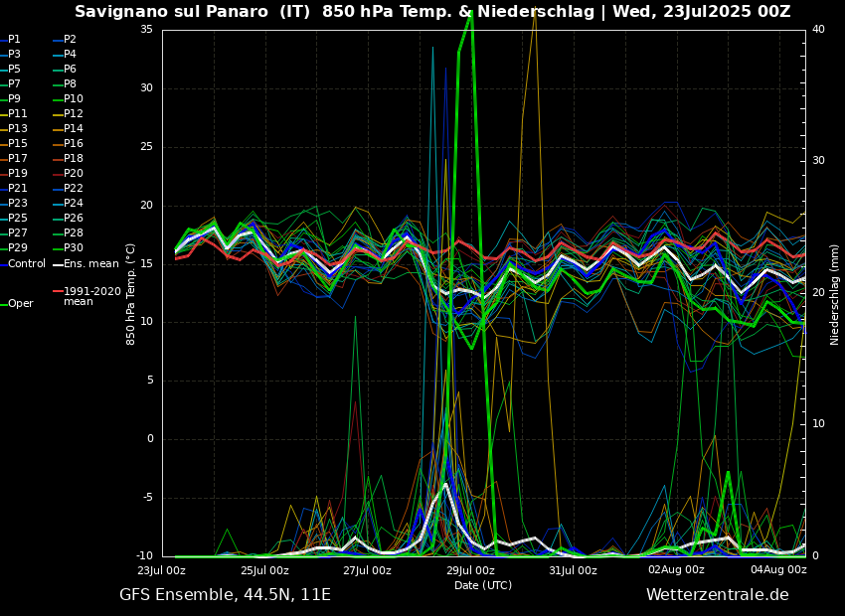Image resolution: width=845 pixels, height=616 pixels.
Task: Click the 31Jul 00z axis label
Action: point(573,570)
